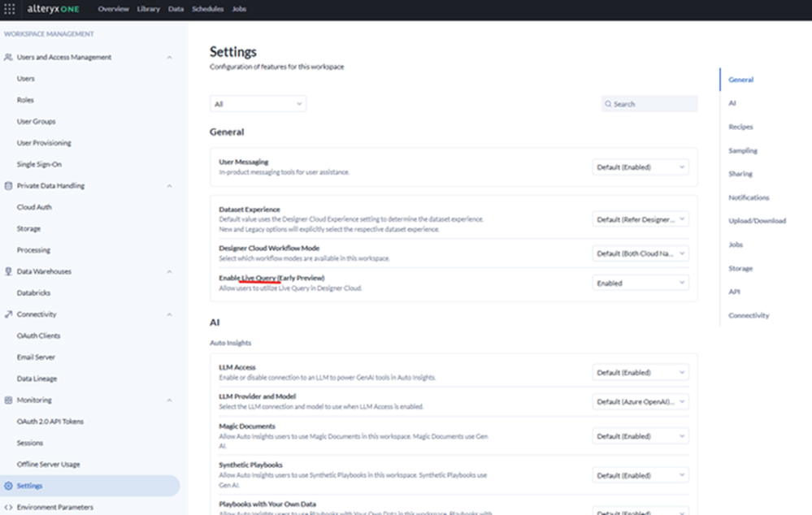Viewport: 812px width, 515px height.
Task: Click the Environment Parameters code icon
Action: coord(8,507)
